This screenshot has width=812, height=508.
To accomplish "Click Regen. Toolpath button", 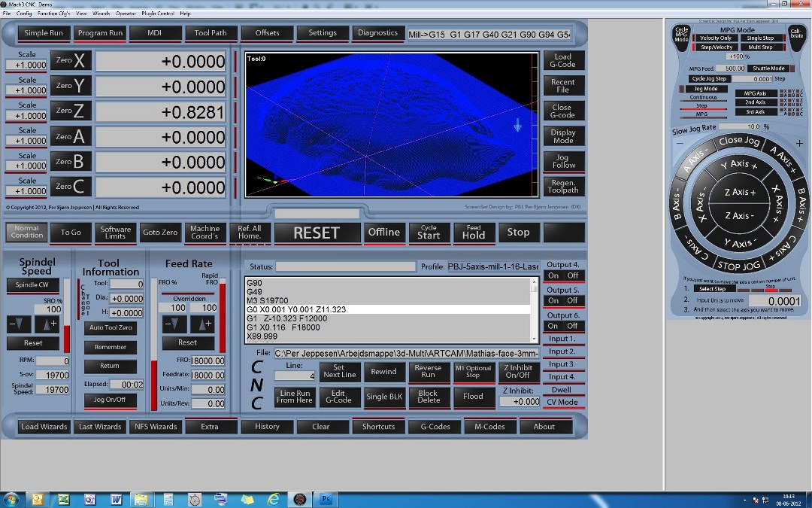I will pos(563,186).
